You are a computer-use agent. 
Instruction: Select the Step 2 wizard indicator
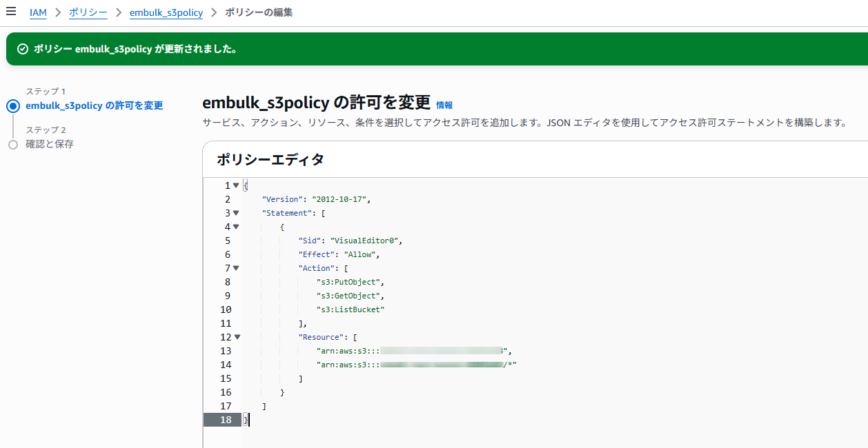pos(12,145)
